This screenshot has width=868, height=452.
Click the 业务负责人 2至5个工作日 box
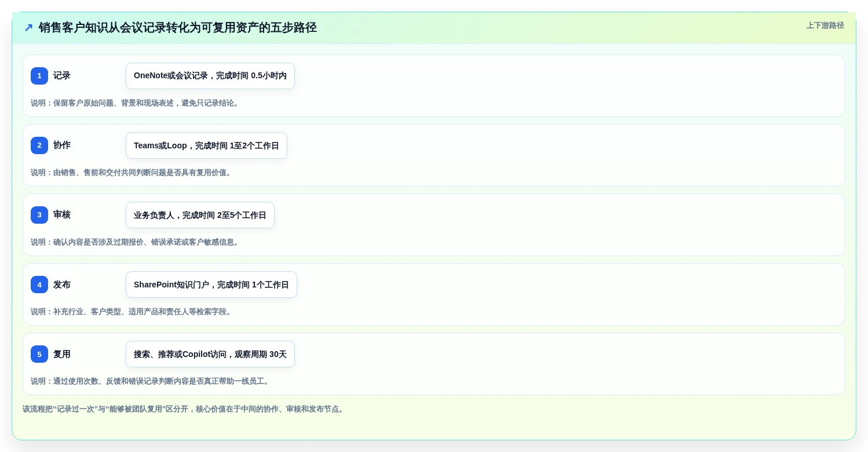[x=200, y=215]
